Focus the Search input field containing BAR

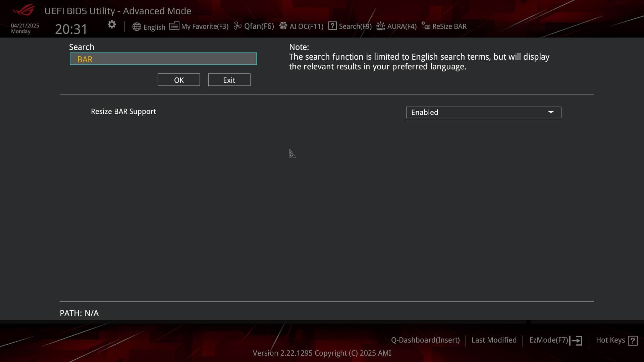(163, 59)
